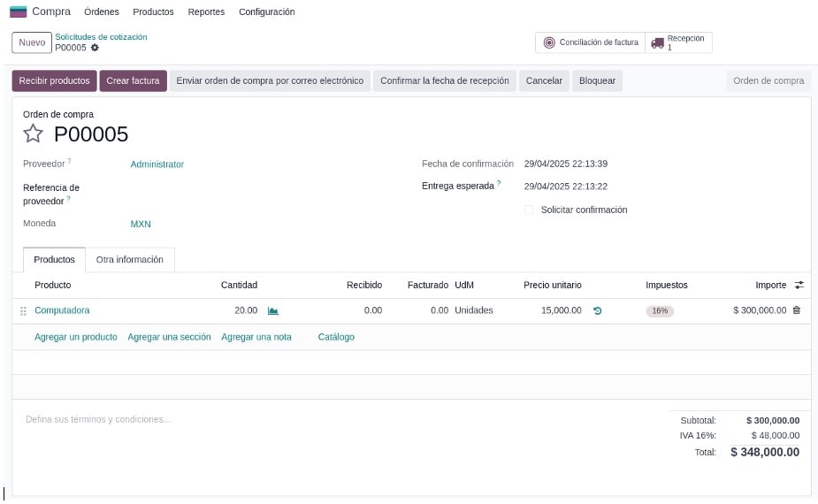Click Agregar un producto
The height and width of the screenshot is (504, 818).
pyautogui.click(x=76, y=337)
